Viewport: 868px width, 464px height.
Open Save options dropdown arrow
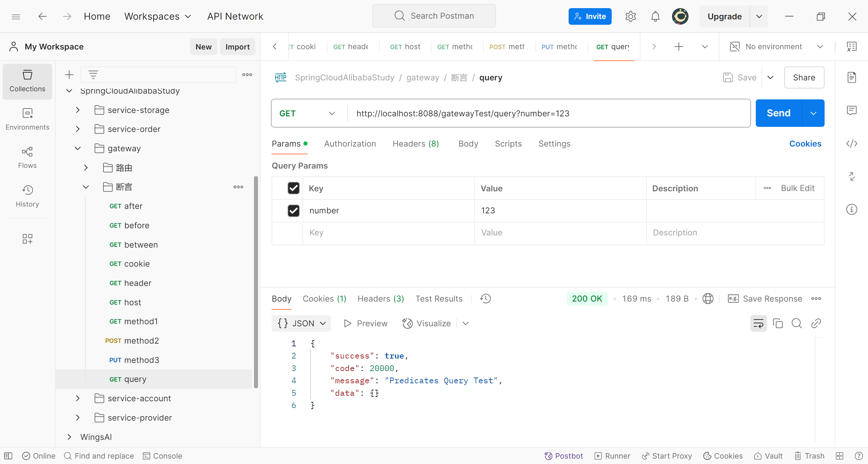coord(770,78)
